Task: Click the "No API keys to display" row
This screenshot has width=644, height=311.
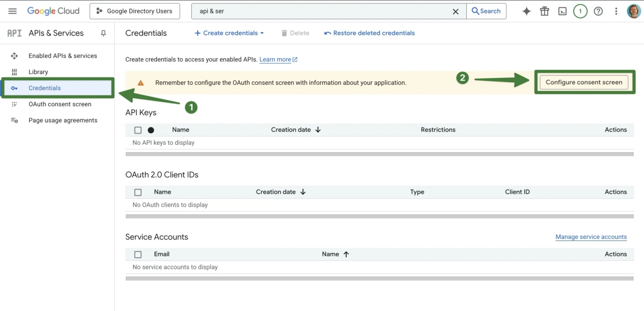Action: pos(380,143)
